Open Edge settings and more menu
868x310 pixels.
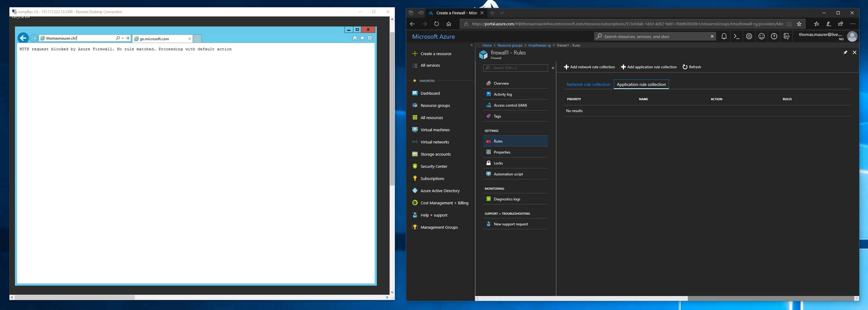(853, 24)
